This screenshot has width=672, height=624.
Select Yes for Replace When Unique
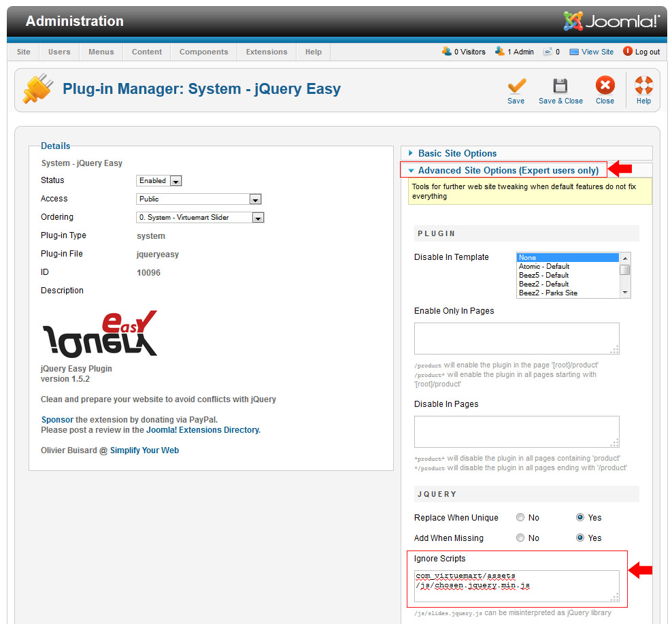[580, 517]
